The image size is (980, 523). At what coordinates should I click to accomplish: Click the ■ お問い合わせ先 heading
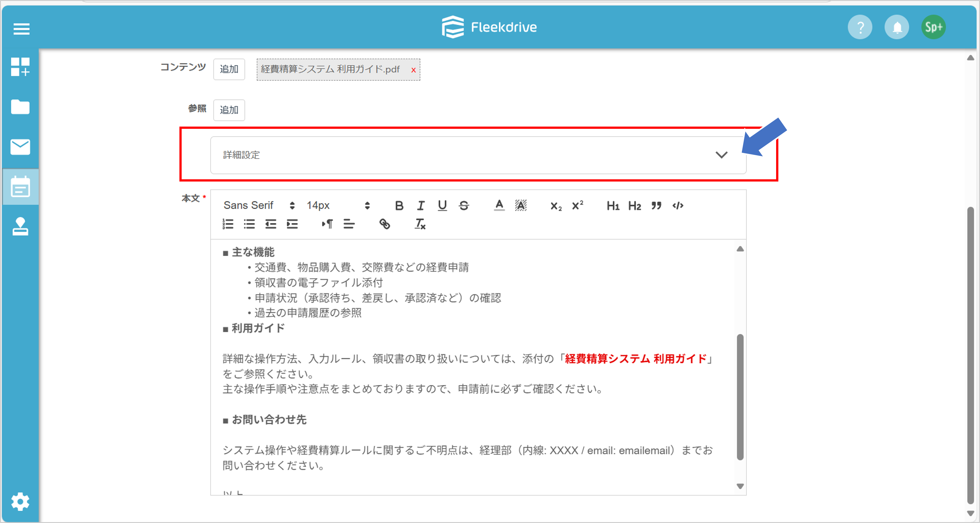pos(264,420)
